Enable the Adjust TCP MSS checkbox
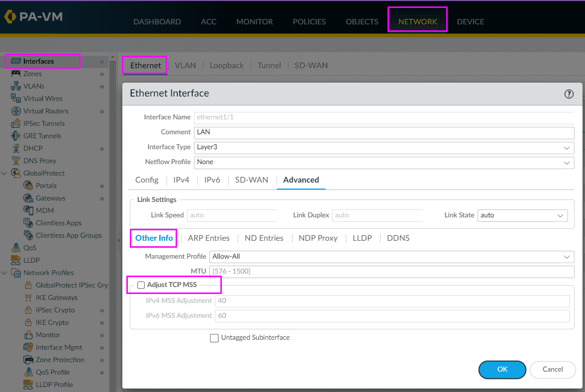Viewport: 585px width, 392px height. tap(141, 285)
